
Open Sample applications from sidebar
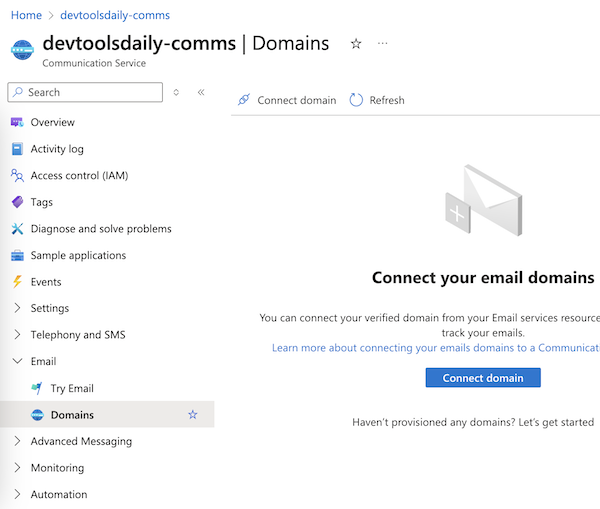(x=78, y=255)
